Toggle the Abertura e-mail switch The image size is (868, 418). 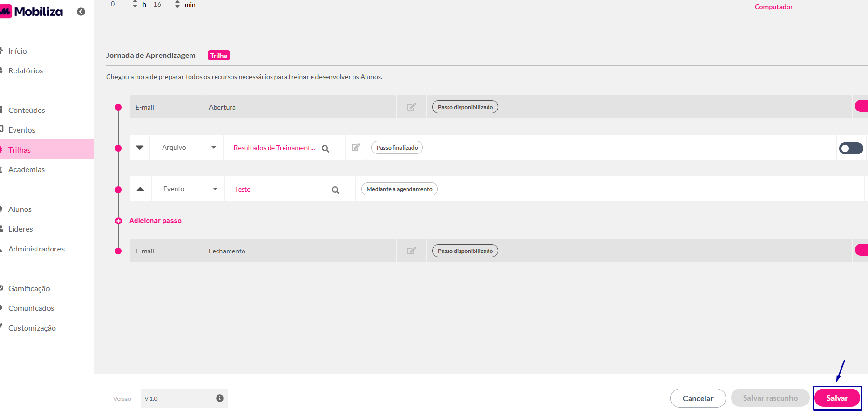pos(861,106)
